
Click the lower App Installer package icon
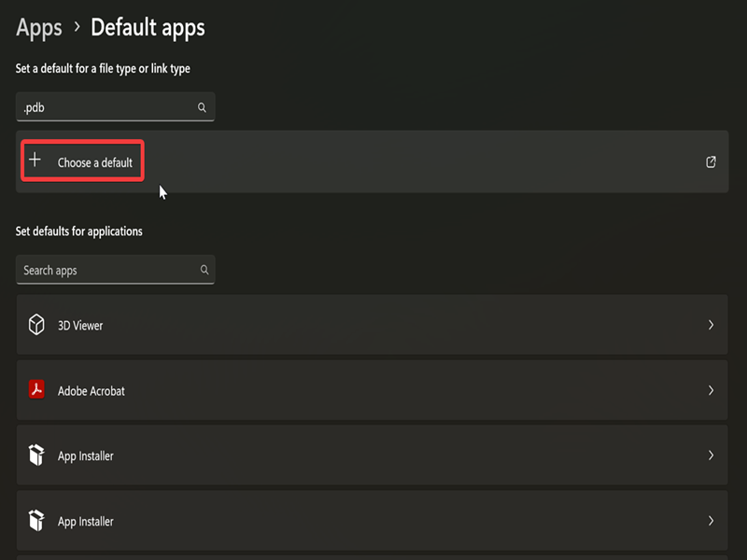[36, 521]
